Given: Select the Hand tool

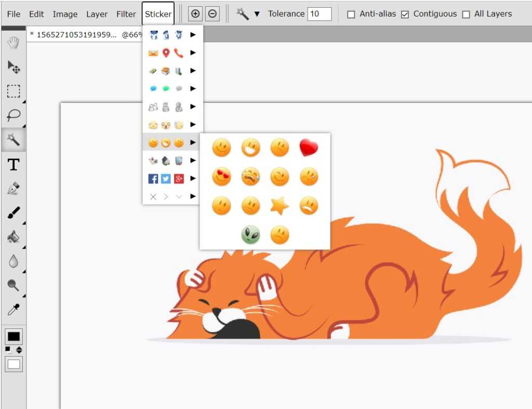Looking at the screenshot, I should point(14,43).
